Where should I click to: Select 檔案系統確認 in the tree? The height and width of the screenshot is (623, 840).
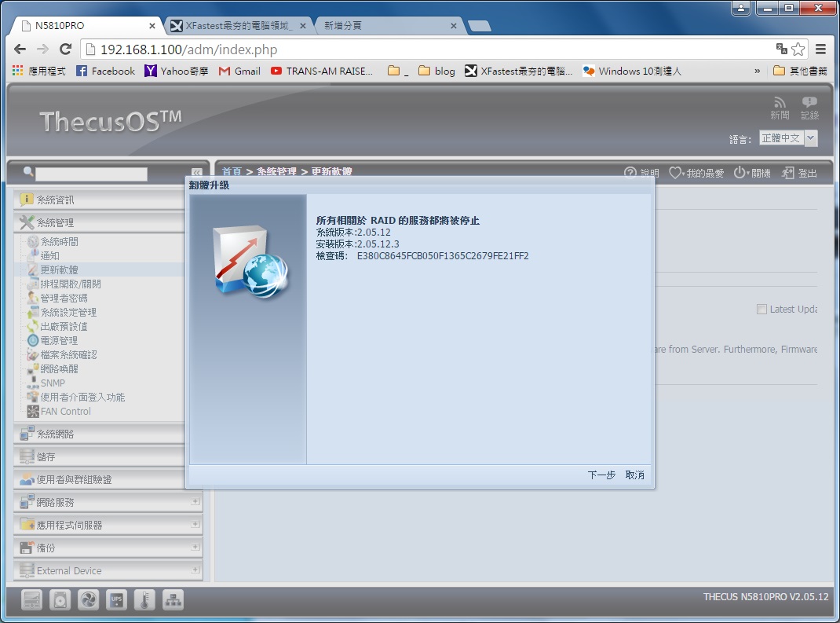[68, 355]
